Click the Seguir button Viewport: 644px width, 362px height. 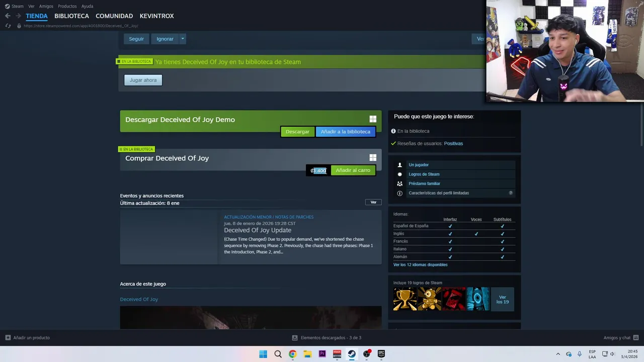point(136,39)
